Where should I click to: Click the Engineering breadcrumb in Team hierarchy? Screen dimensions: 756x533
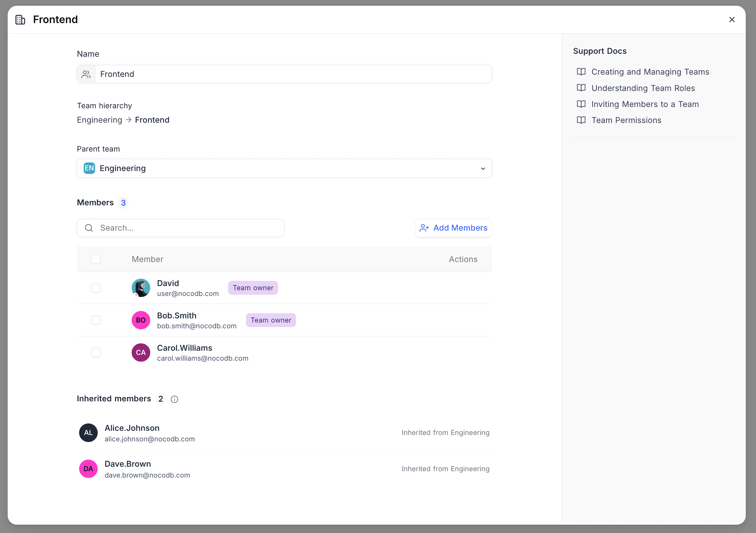[x=99, y=120]
